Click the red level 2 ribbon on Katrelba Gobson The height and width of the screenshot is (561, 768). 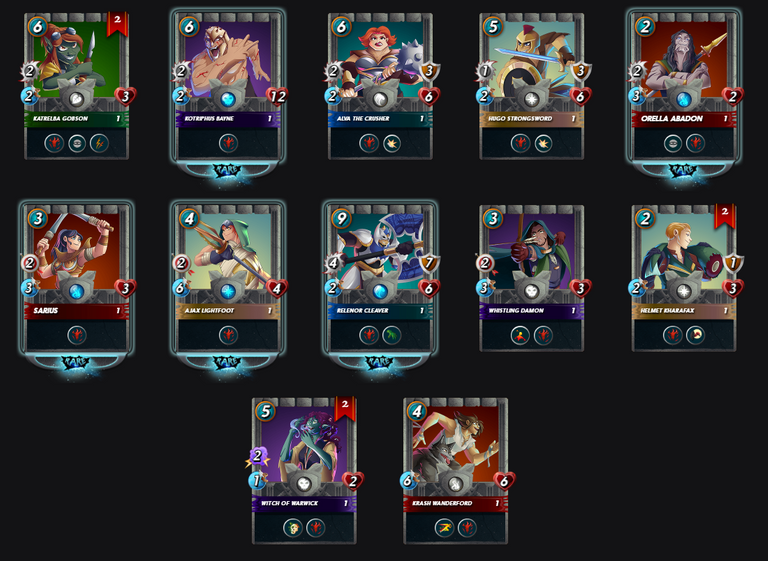(117, 24)
